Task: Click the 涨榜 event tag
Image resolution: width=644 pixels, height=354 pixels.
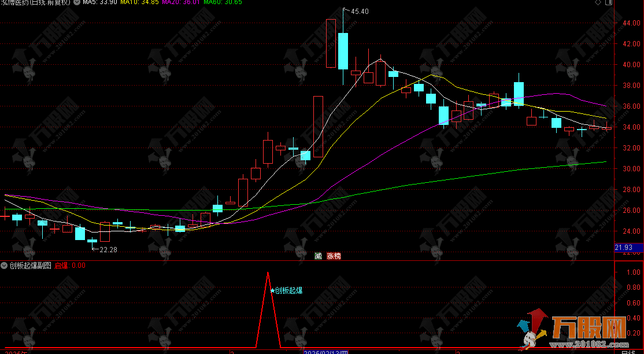Action: click(x=334, y=256)
